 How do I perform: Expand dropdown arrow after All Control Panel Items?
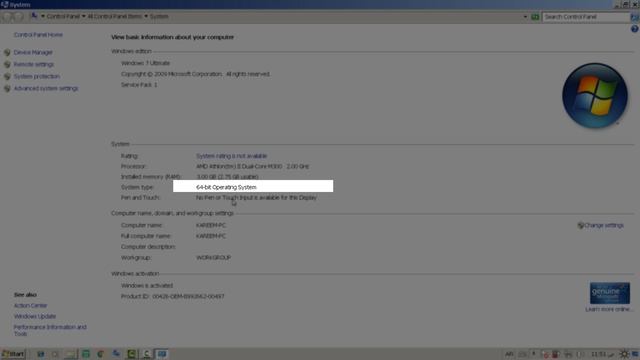tap(146, 16)
